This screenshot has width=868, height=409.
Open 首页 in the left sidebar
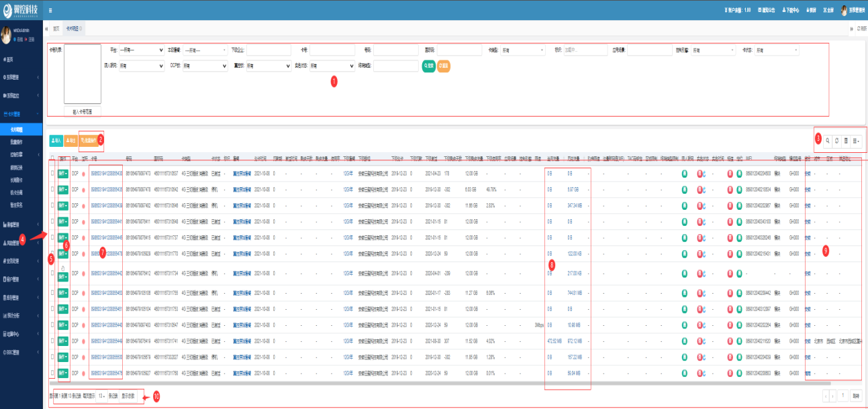click(x=8, y=59)
